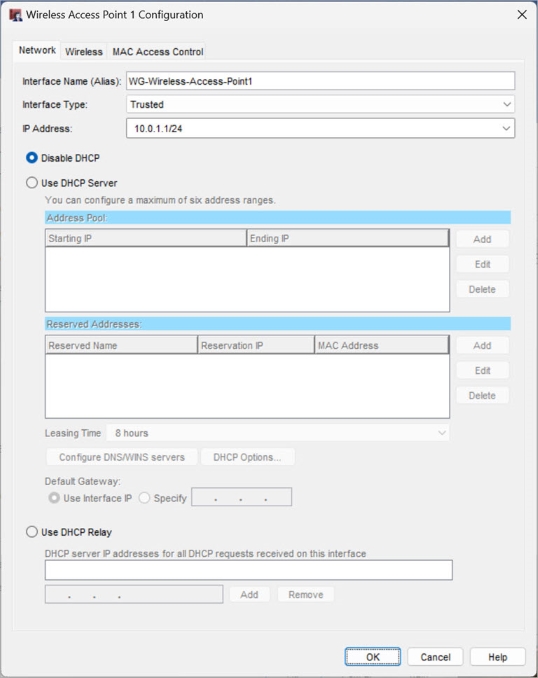This screenshot has width=538, height=678.
Task: Open the Leasing Time dropdown
Action: pyautogui.click(x=278, y=433)
